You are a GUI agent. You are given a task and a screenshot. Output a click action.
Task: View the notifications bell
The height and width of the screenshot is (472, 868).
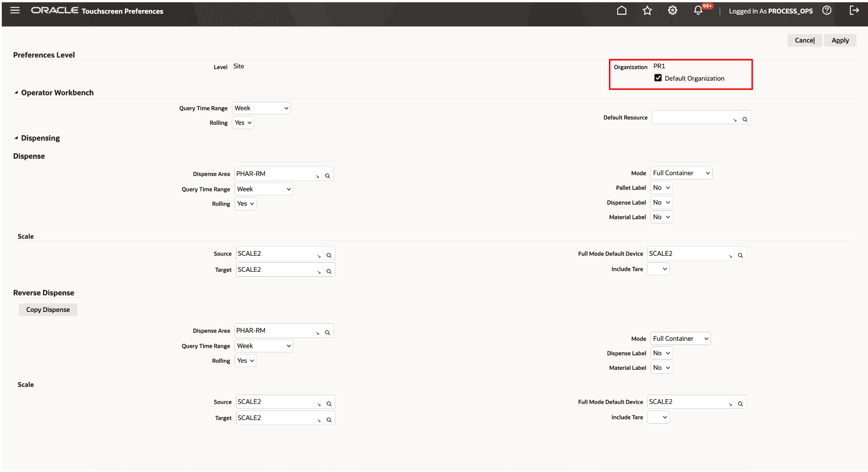698,10
